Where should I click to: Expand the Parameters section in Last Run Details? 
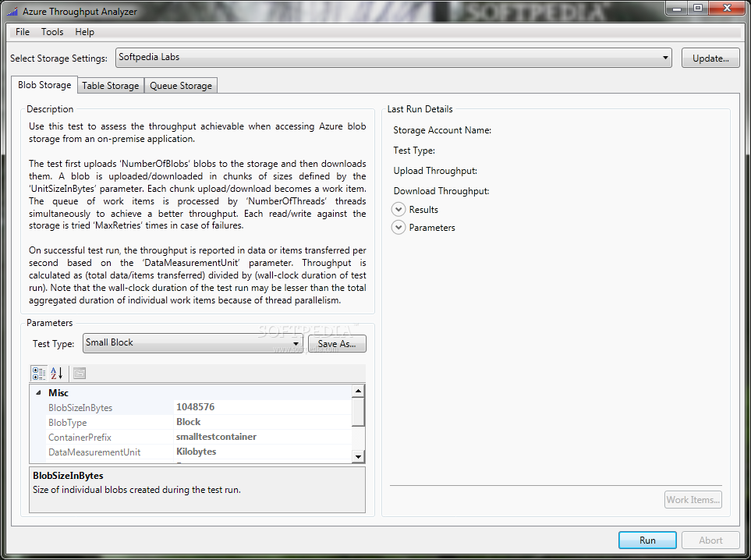pos(399,228)
